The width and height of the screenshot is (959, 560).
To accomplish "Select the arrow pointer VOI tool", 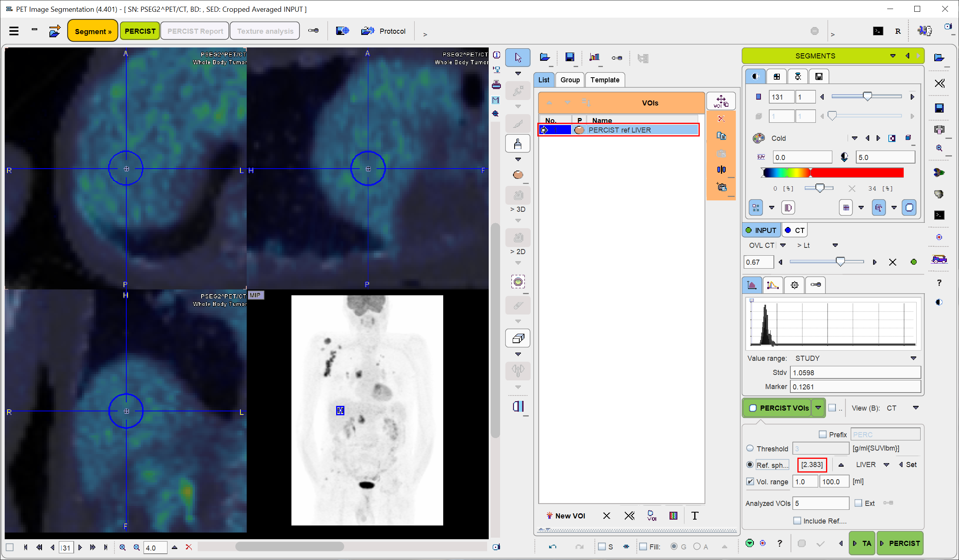I will coord(518,58).
